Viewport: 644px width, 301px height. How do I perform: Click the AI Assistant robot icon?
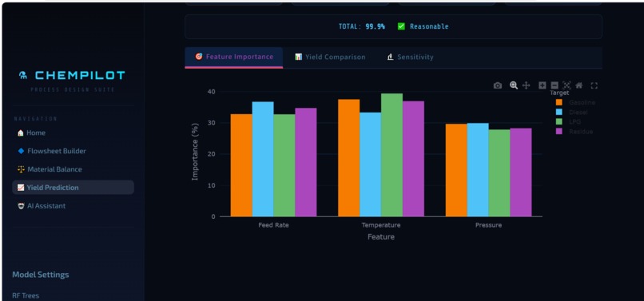(21, 206)
